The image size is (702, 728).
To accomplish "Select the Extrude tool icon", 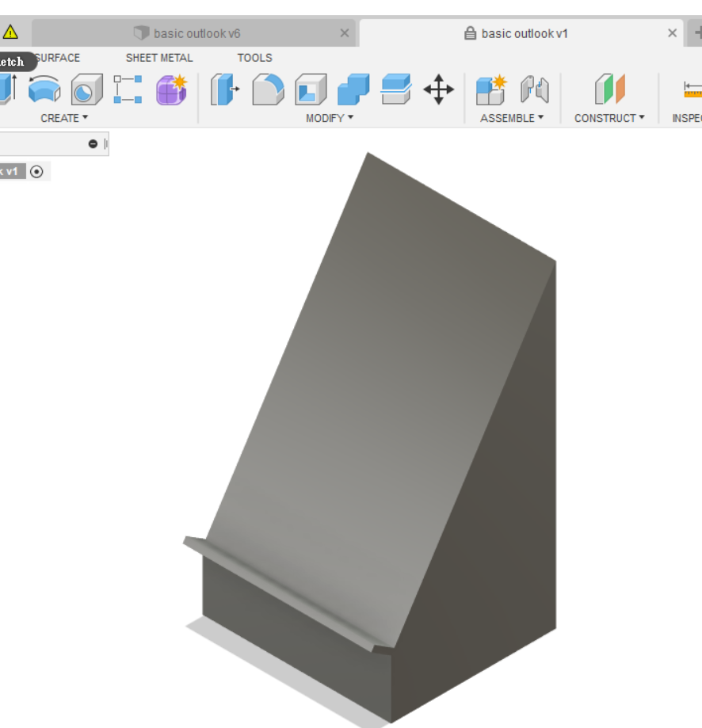I will [x=9, y=88].
